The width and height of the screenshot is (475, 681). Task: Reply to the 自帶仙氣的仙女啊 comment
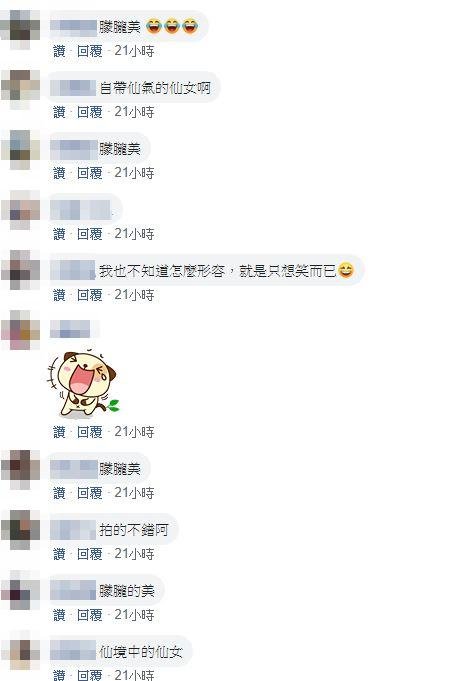click(89, 112)
